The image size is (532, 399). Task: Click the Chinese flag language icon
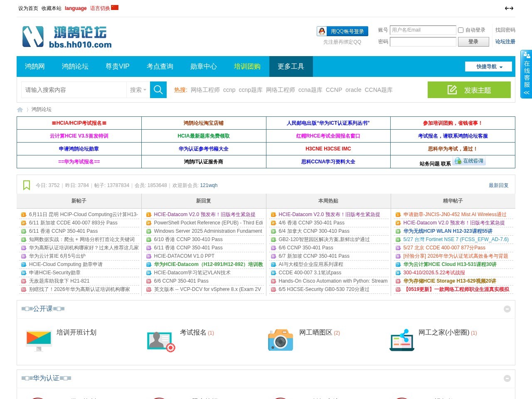click(x=115, y=7)
